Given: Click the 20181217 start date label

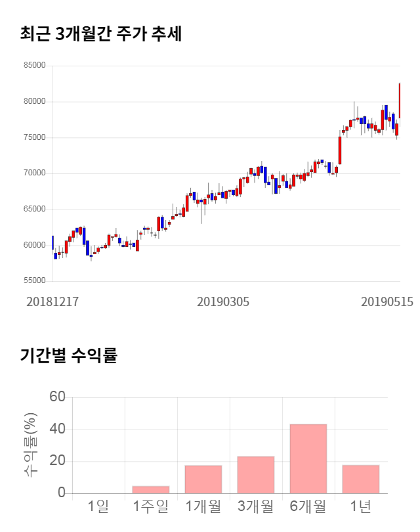Looking at the screenshot, I should [x=52, y=301].
